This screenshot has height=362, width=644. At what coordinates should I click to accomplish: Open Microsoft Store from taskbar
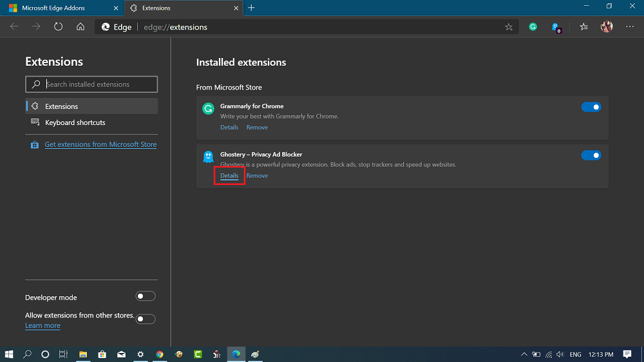(102, 354)
